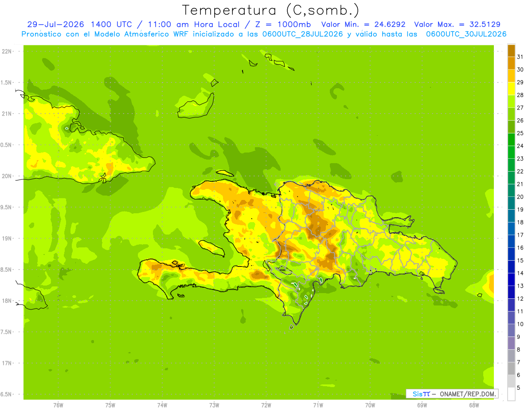The width and height of the screenshot is (532, 411).
Task: Click the '22N' latitude axis label
Action: (7, 51)
